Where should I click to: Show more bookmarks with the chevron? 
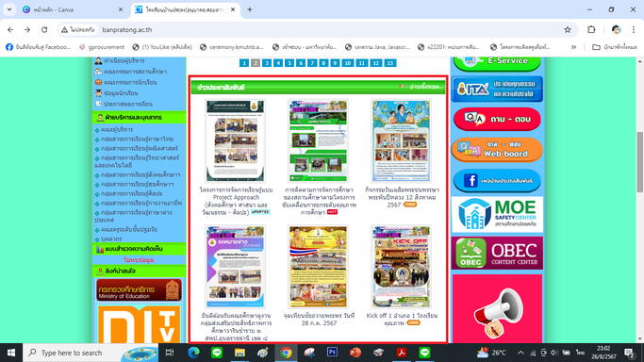point(573,47)
